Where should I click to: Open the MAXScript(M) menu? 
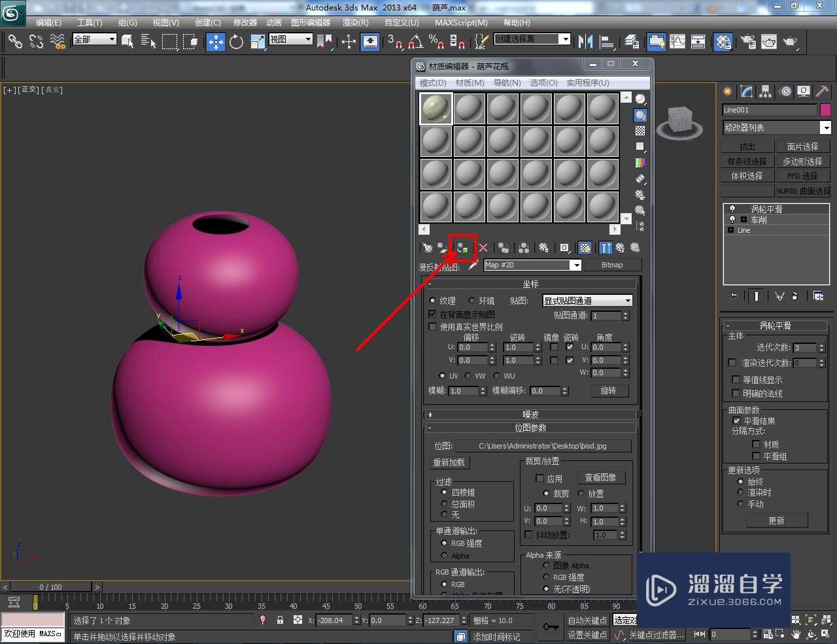pos(461,22)
